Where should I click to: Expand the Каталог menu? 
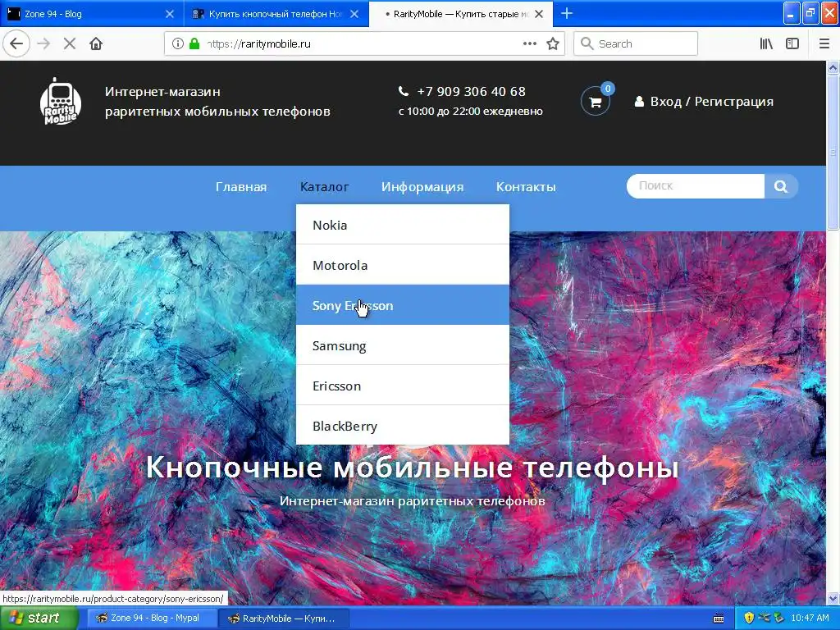click(x=324, y=187)
